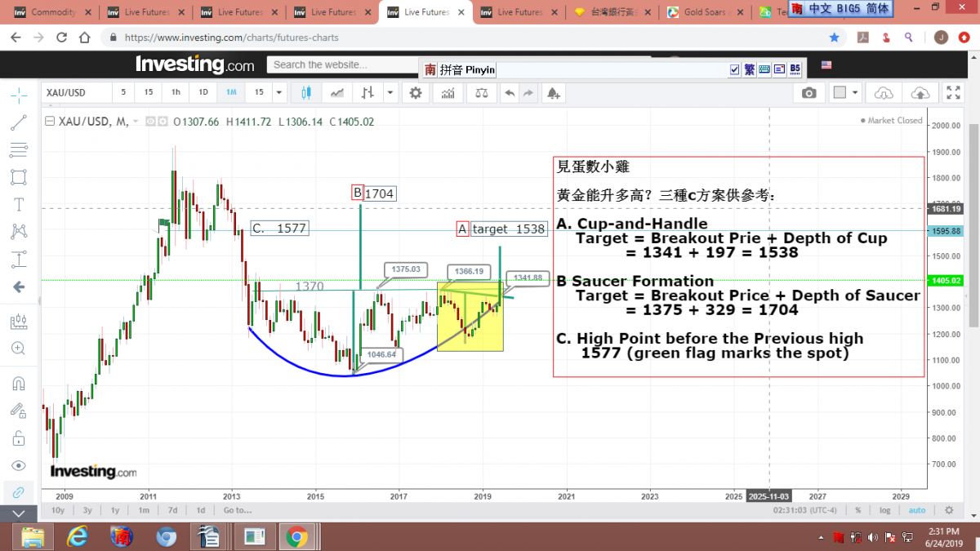980x551 pixels.
Task: Select the rectangle shapes tool
Action: click(x=18, y=177)
